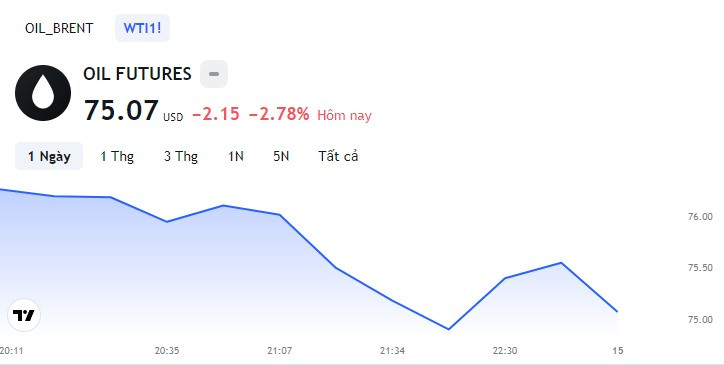Image resolution: width=724 pixels, height=365 pixels.
Task: Select the 21:07 time axis label
Action: [x=279, y=351]
